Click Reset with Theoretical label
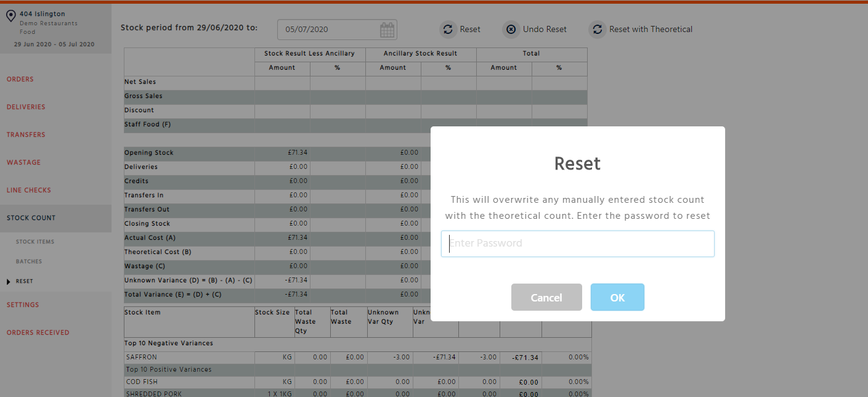Image resolution: width=868 pixels, height=397 pixels. tap(651, 29)
